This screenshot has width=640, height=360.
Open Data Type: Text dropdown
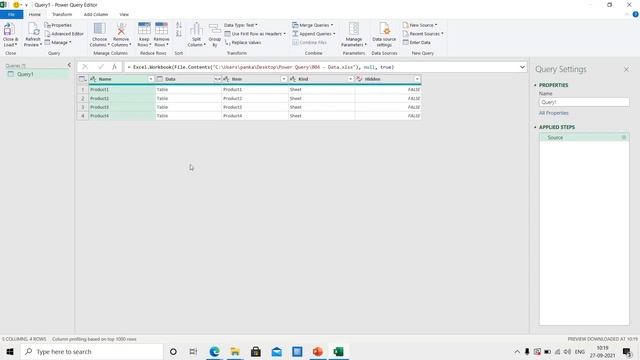pyautogui.click(x=241, y=25)
